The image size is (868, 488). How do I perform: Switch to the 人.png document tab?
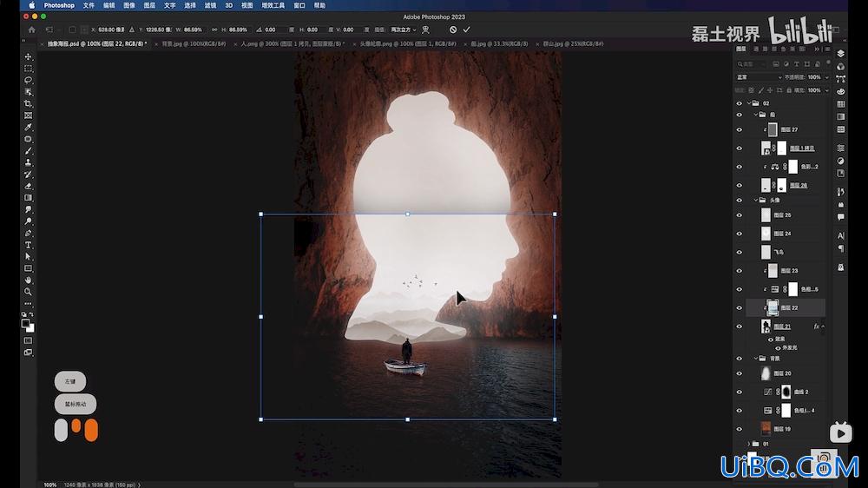pos(293,43)
